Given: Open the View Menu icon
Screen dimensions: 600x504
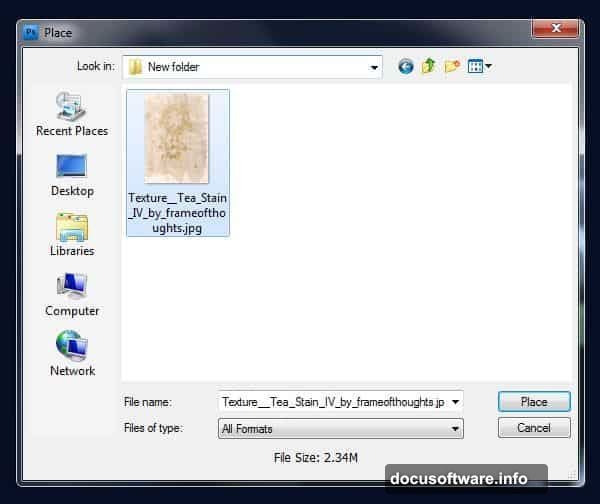Looking at the screenshot, I should point(479,67).
